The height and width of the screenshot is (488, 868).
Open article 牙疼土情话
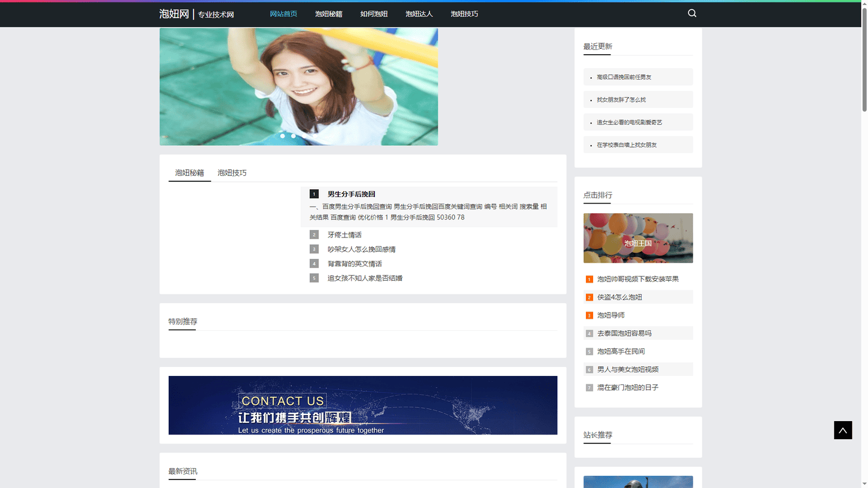tap(344, 235)
